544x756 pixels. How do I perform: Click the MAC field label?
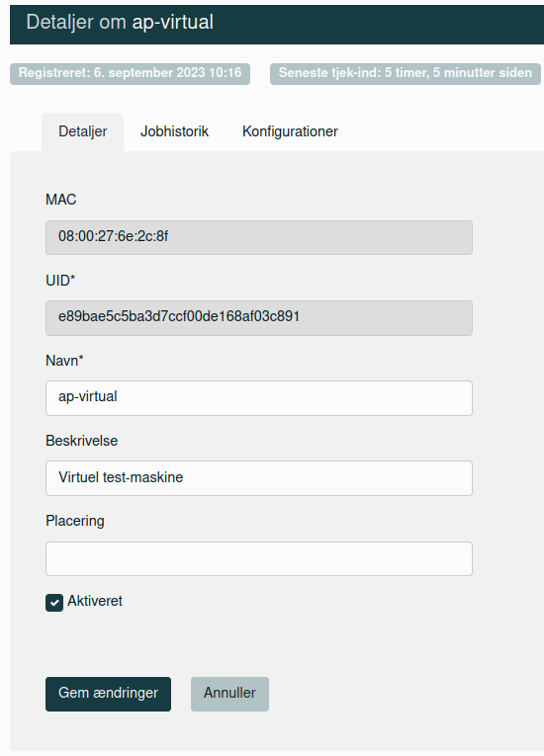[60, 200]
